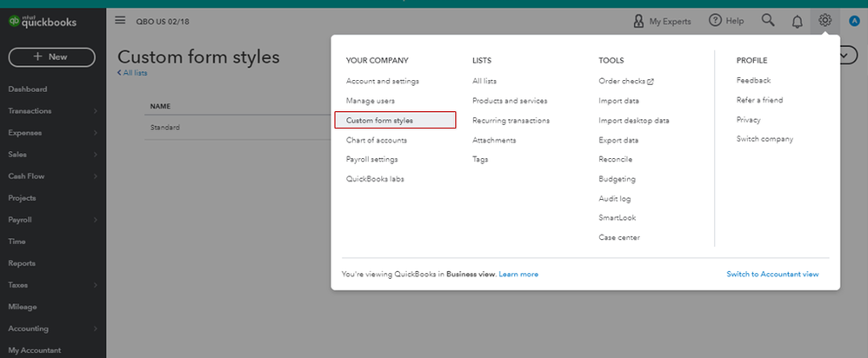Expand the Cash Flow sidebar submenu
Screen dimensions: 868x358
95,176
